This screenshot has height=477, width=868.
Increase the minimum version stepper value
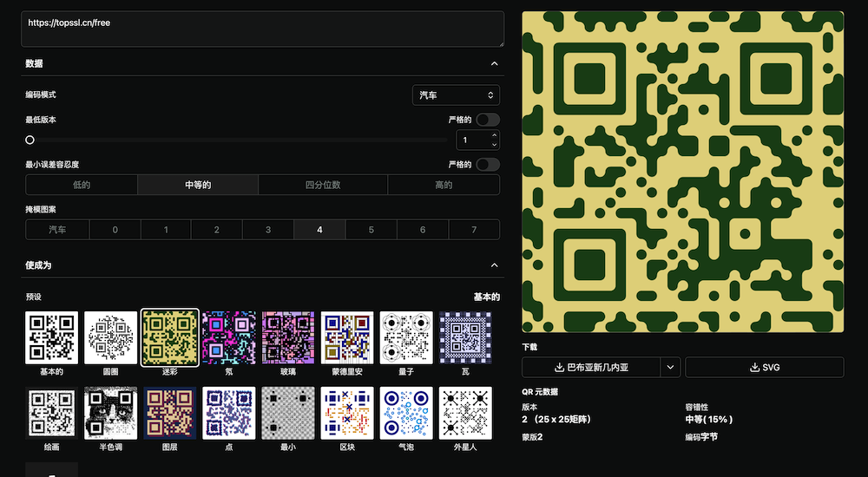[495, 135]
